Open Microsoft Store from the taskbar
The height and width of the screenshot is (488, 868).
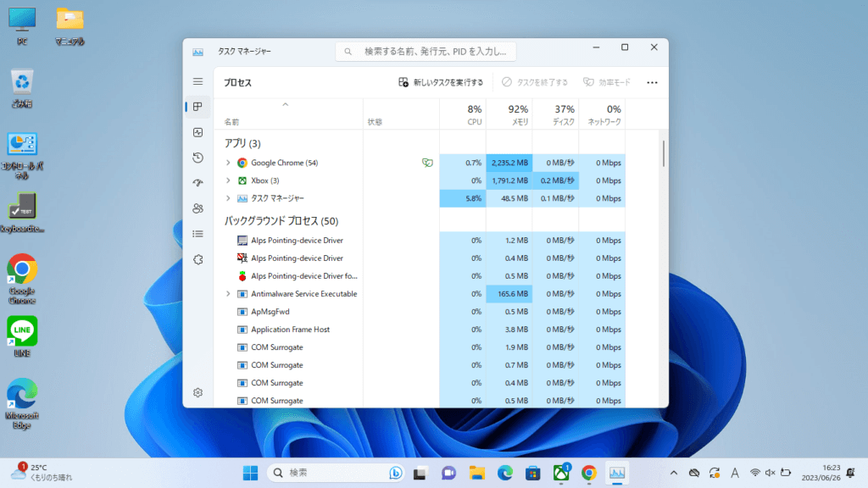point(532,473)
